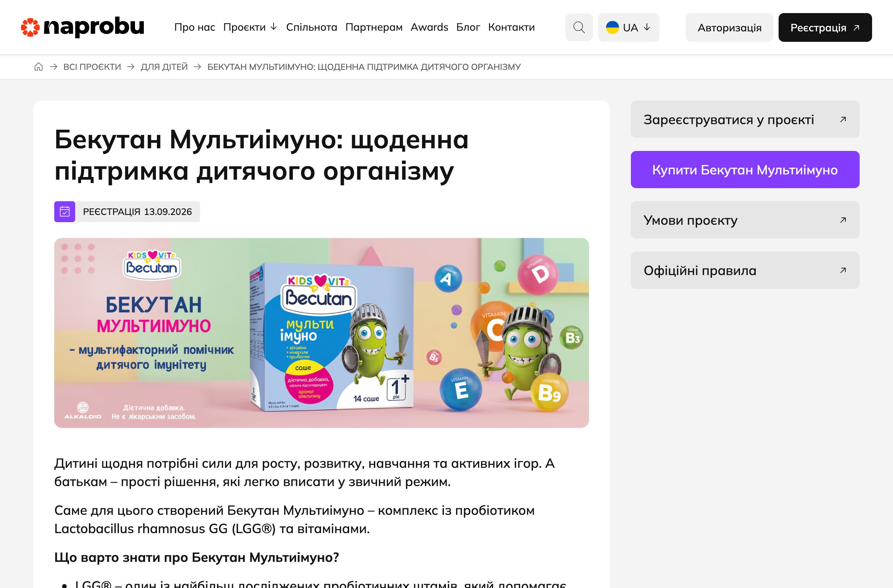Click the Авторизація button
This screenshot has width=893, height=588.
coord(729,27)
